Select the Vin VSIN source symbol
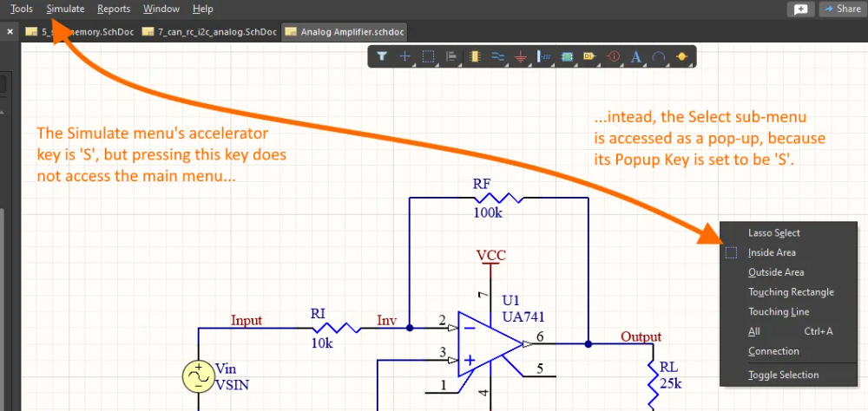 click(198, 376)
